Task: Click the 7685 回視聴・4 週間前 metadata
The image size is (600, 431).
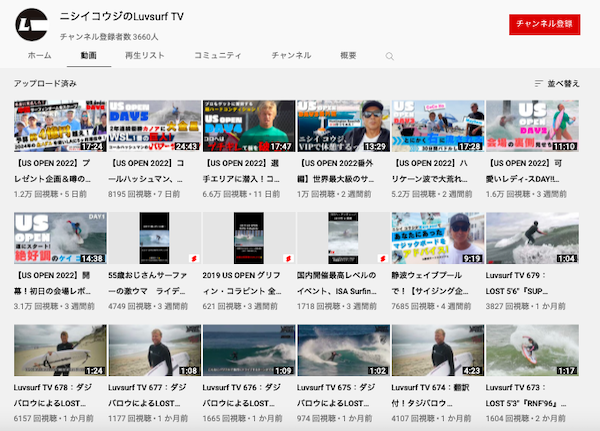Action: (431, 307)
